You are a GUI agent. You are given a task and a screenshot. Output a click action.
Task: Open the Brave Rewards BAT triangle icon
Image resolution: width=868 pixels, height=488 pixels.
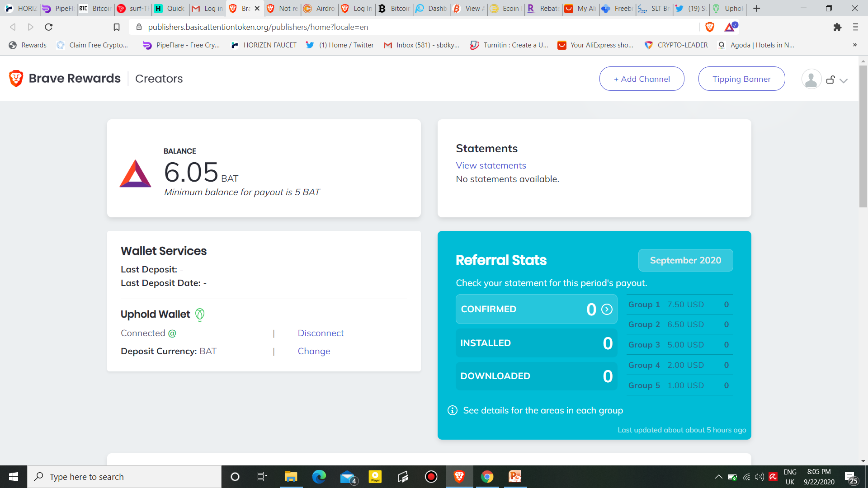pos(730,27)
